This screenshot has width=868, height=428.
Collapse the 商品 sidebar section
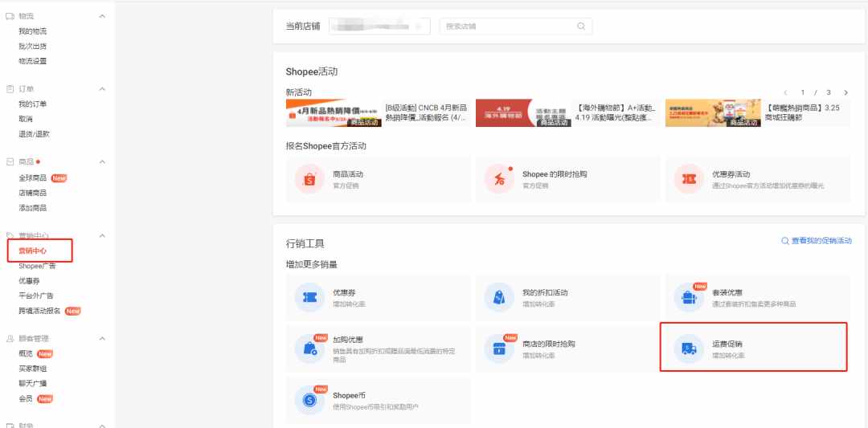coord(102,162)
